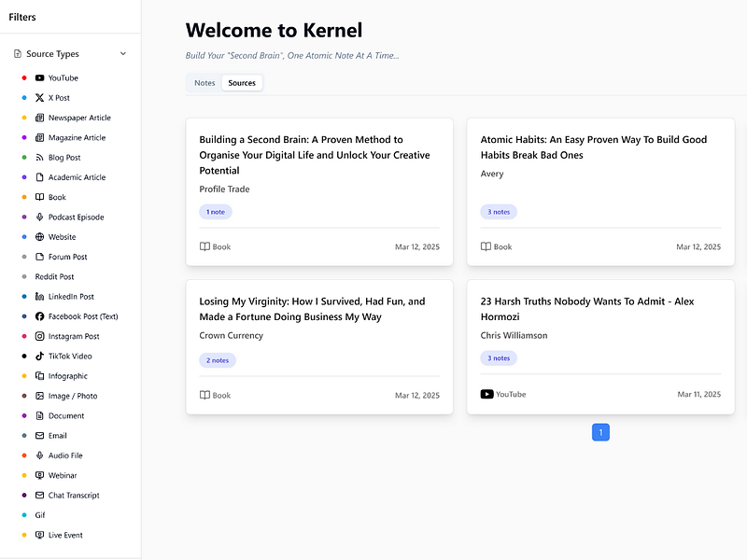Select the Website globe icon
This screenshot has width=747, height=560.
click(x=39, y=237)
